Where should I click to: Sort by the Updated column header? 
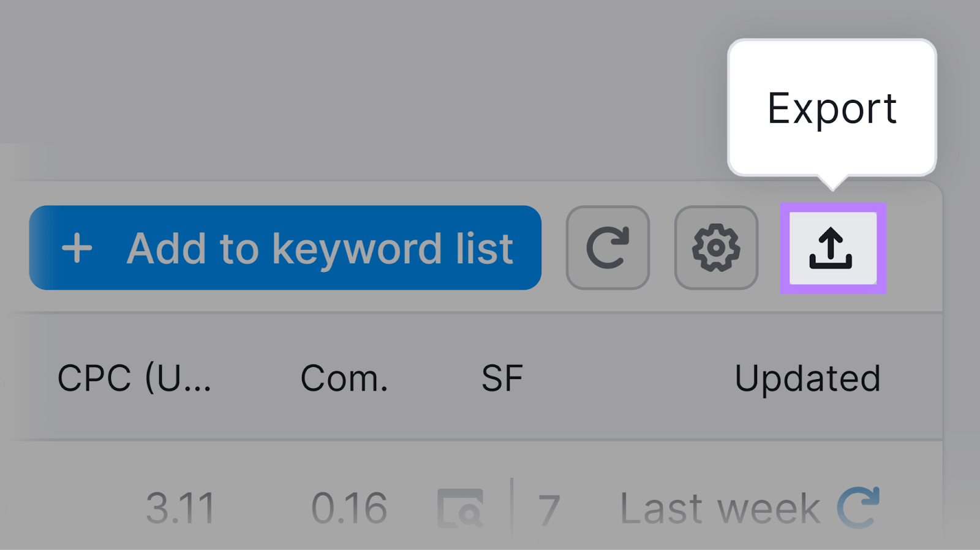click(810, 378)
